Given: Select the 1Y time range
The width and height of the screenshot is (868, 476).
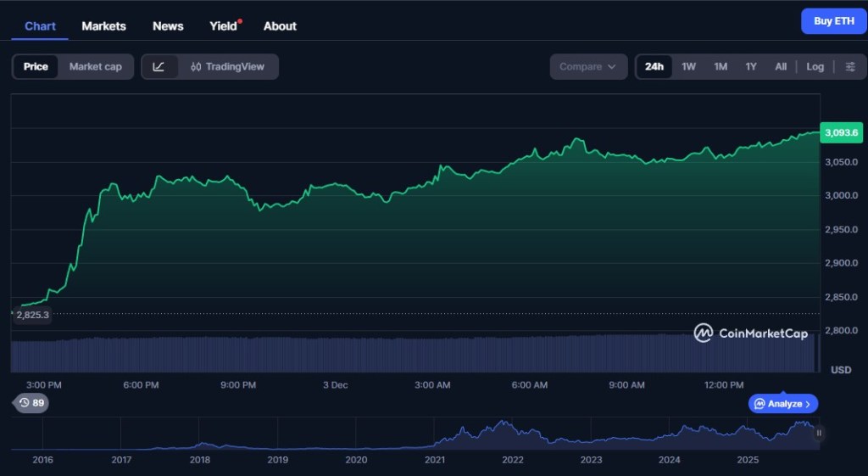Looking at the screenshot, I should pos(751,66).
